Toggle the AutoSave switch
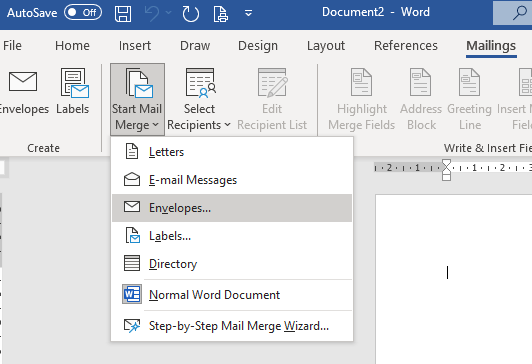The width and height of the screenshot is (532, 364). click(x=83, y=13)
